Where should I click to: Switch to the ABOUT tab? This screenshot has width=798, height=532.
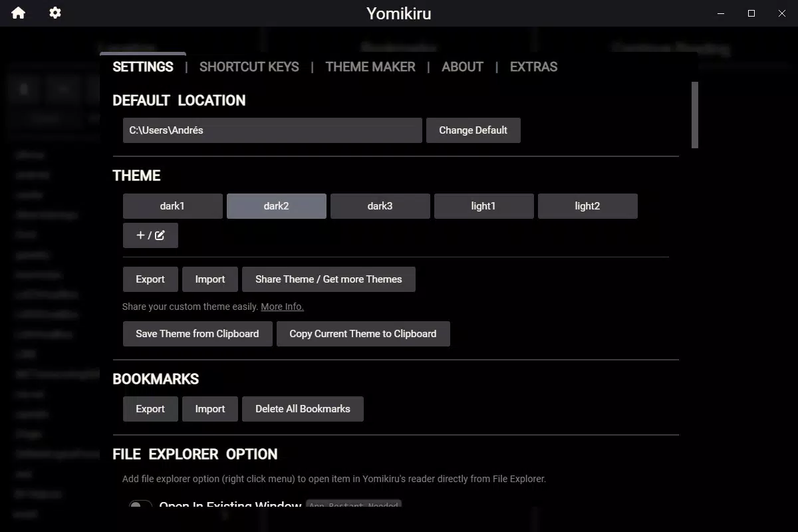462,66
